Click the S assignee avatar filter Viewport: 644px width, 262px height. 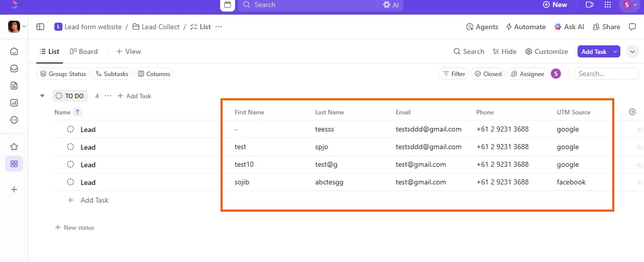pos(556,74)
